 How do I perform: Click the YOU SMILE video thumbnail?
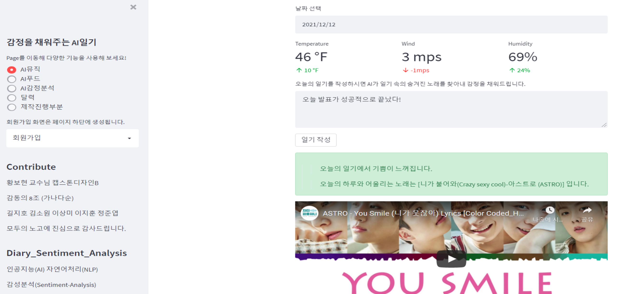click(x=451, y=248)
